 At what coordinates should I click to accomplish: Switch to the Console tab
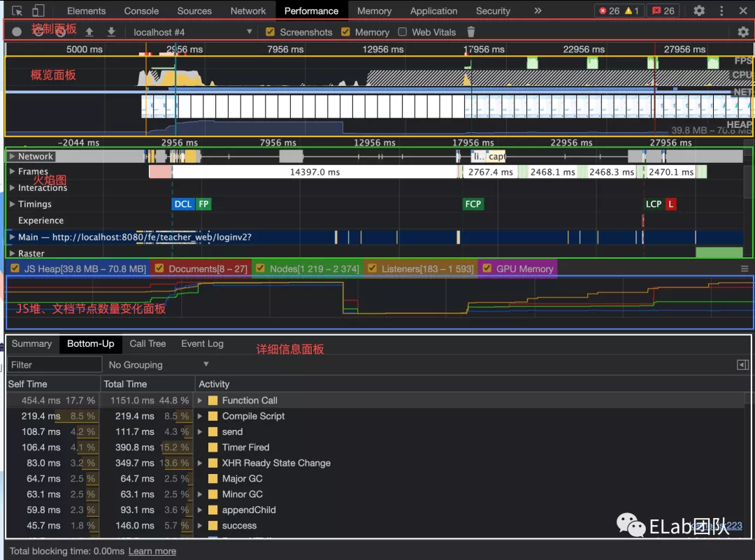tap(141, 10)
